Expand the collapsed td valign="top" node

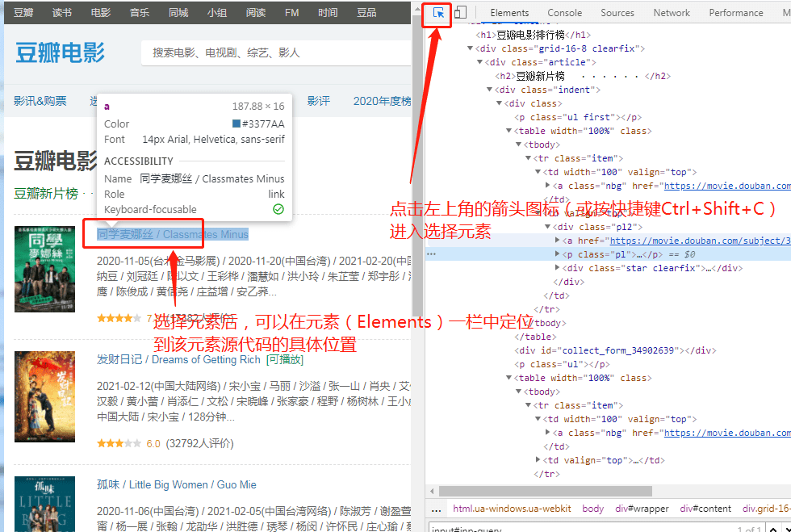[538, 460]
